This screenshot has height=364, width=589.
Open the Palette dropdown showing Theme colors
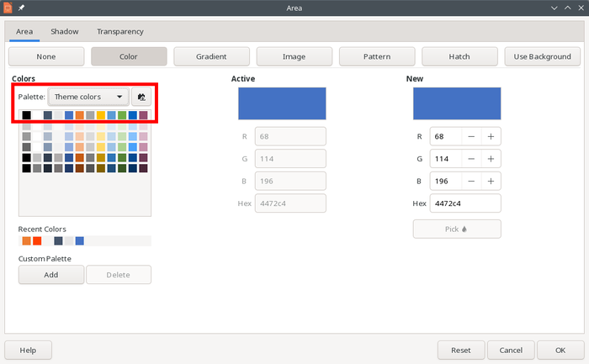point(88,97)
